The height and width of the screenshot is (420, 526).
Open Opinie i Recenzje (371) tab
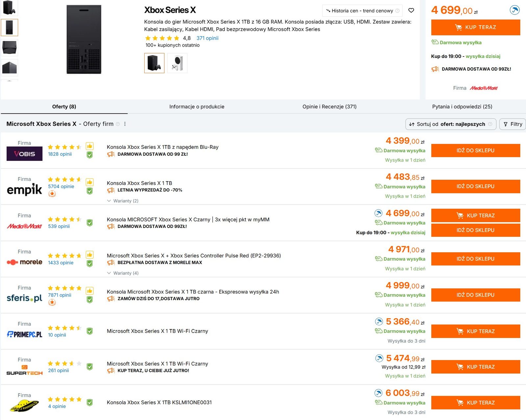329,107
